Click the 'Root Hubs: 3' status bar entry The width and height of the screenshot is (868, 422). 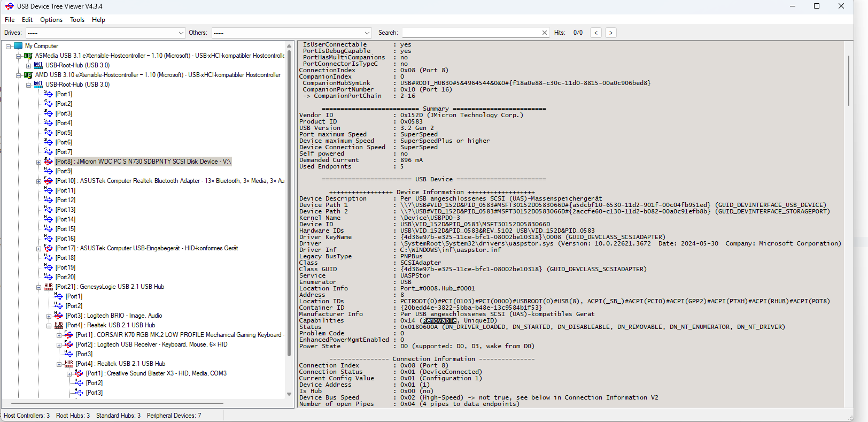pos(73,416)
